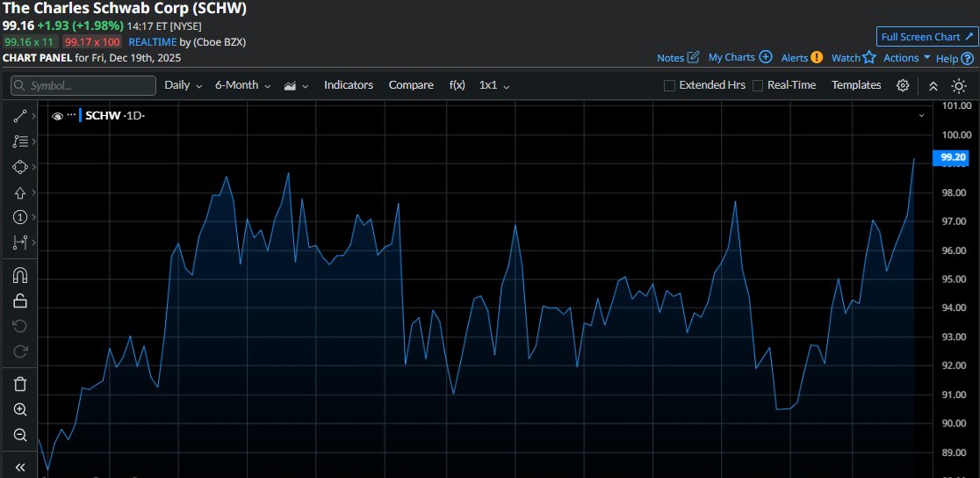Screen dimensions: 980x478
Task: Expand the arrow marker submenu arrow
Action: click(33, 192)
